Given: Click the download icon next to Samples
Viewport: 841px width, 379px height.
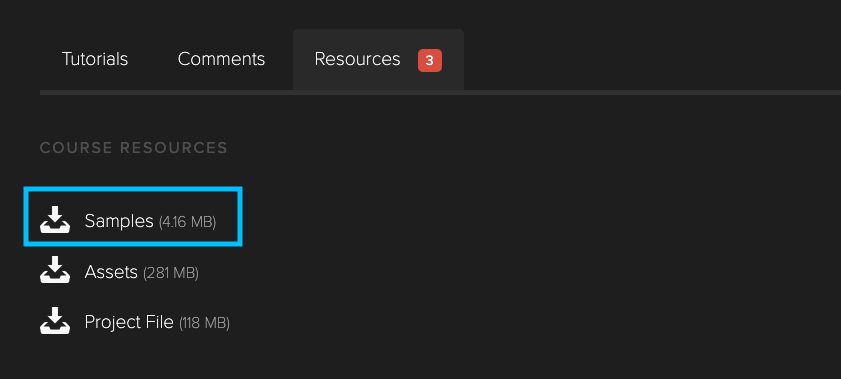Looking at the screenshot, I should click(x=55, y=219).
